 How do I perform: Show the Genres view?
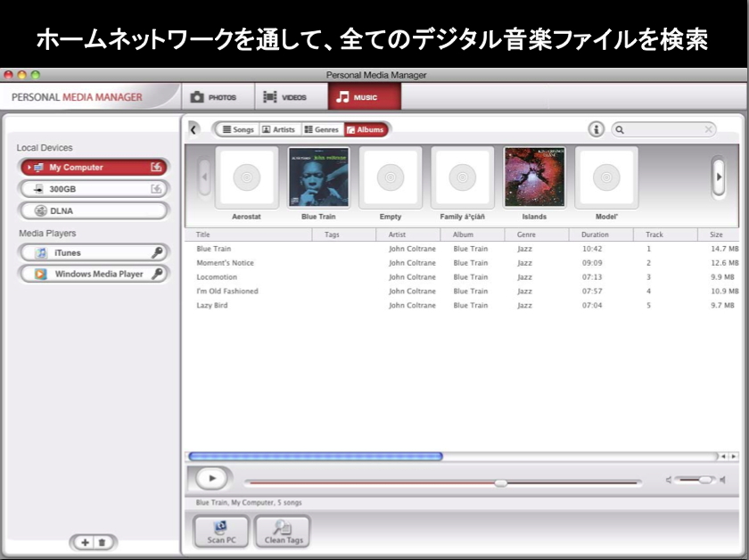[x=322, y=129]
